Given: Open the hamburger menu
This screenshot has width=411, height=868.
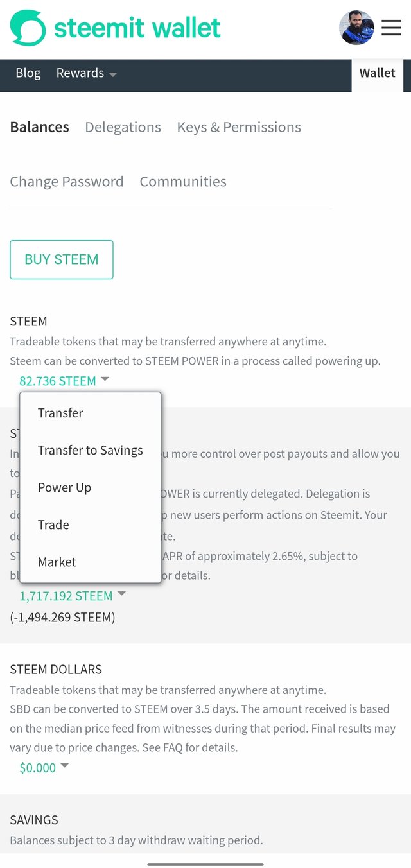Looking at the screenshot, I should (x=391, y=28).
